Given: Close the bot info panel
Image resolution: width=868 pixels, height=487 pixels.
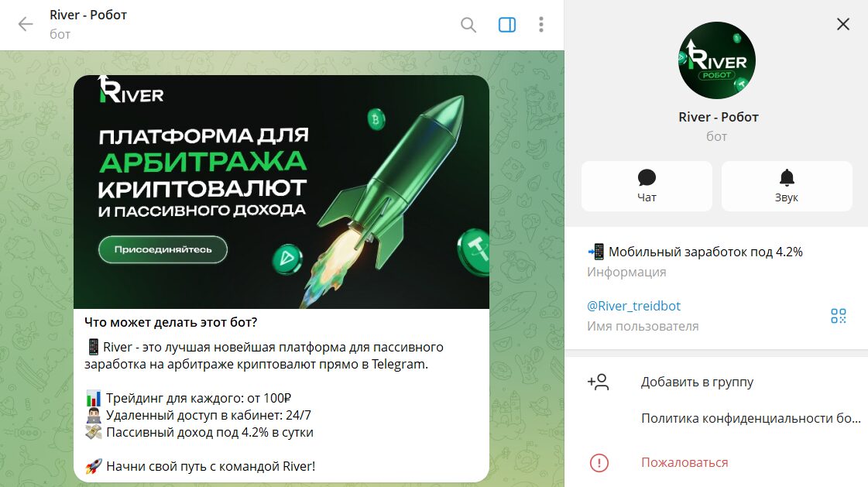Looking at the screenshot, I should click(843, 24).
